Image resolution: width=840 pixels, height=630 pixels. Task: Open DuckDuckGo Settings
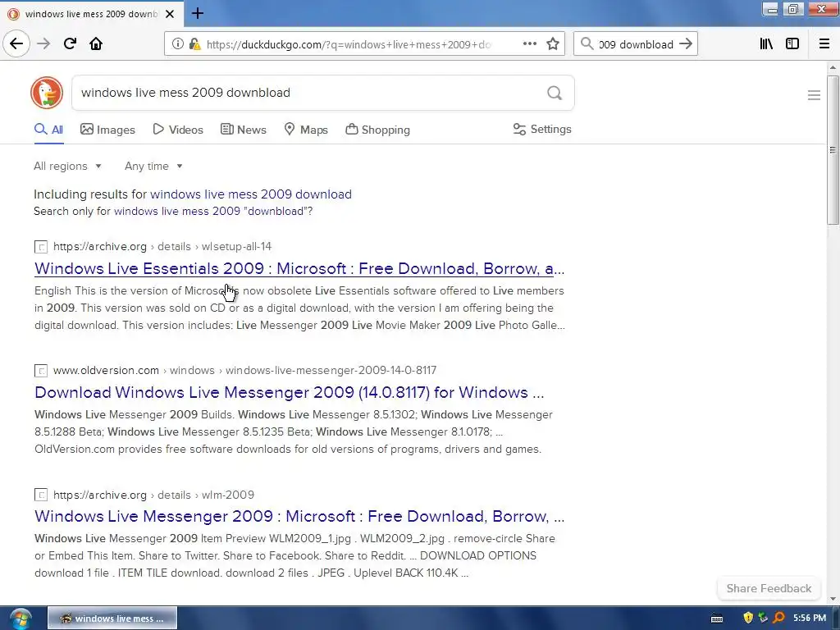click(x=542, y=129)
